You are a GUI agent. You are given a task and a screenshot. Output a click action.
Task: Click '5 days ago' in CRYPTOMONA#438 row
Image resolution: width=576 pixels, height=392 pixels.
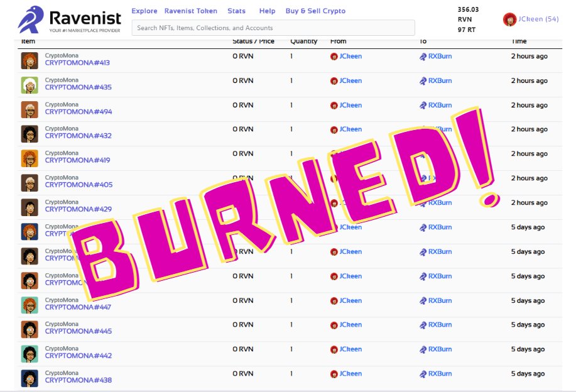point(528,374)
